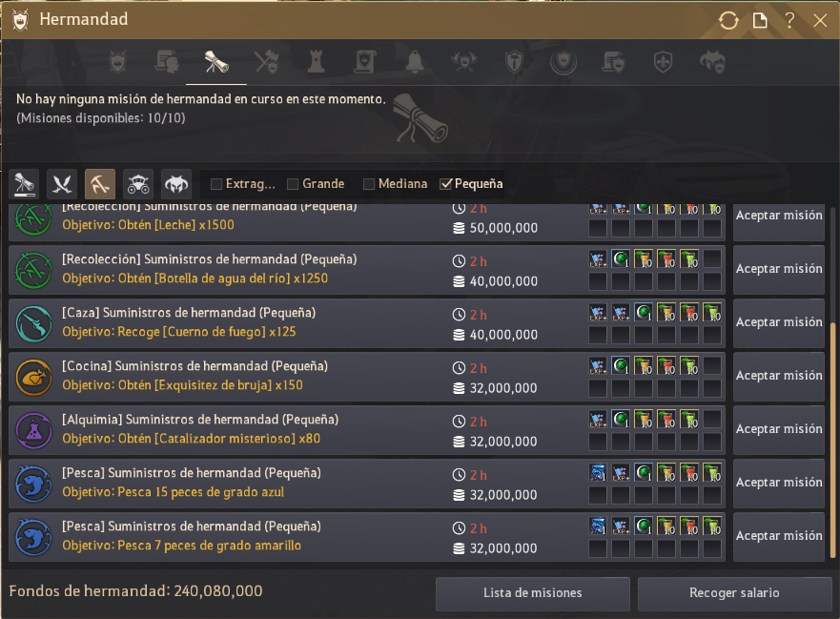
Task: Select the wagon trade filter icon
Action: coord(138,184)
